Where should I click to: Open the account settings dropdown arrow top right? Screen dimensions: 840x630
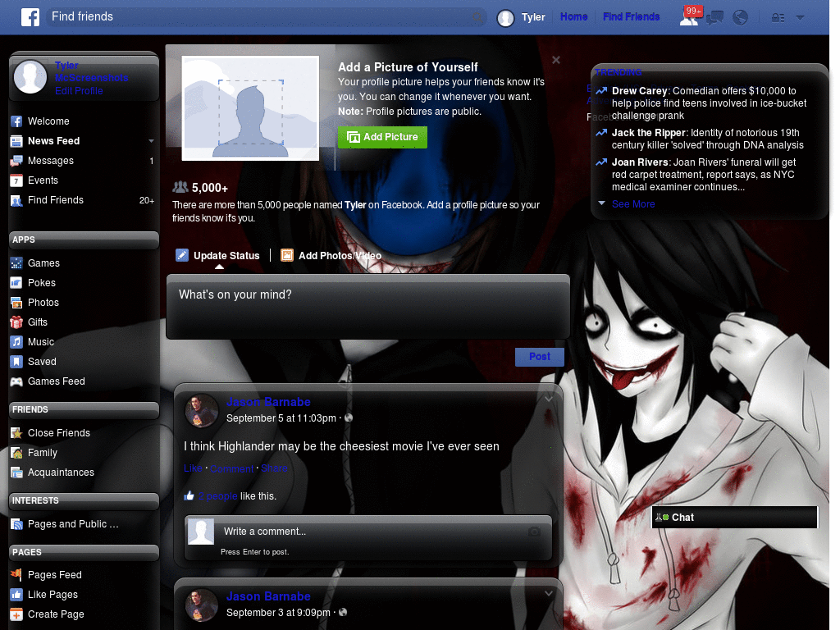click(x=800, y=16)
